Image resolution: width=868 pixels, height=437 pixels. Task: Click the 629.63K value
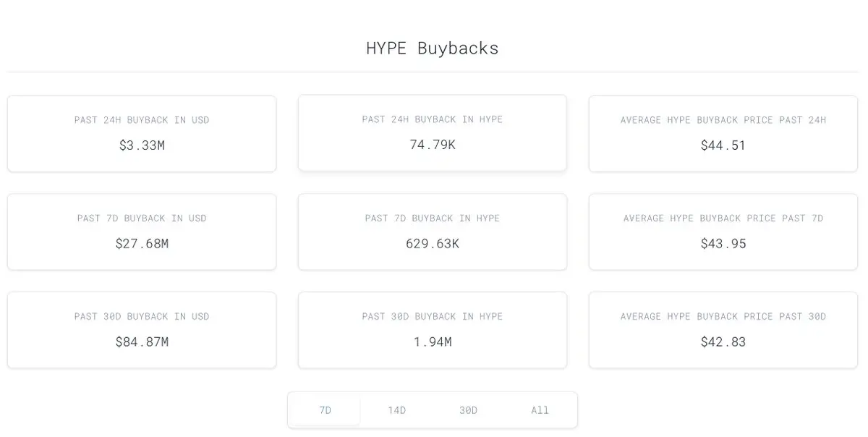pos(433,244)
